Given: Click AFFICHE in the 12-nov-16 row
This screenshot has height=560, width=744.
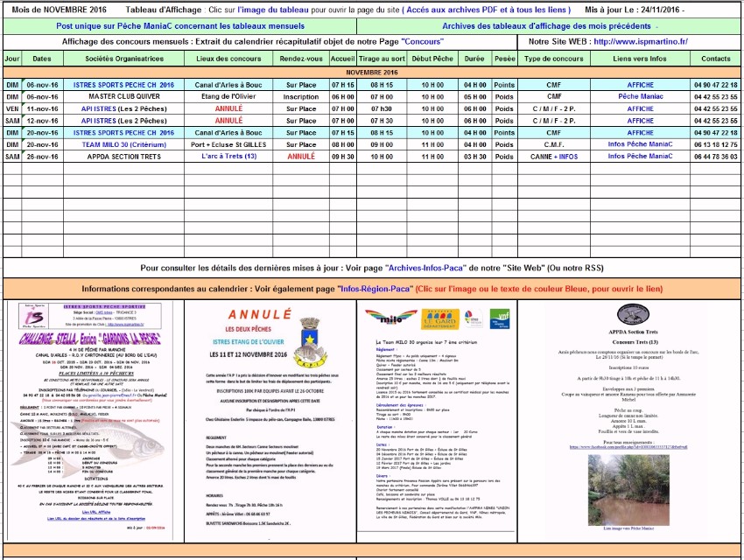Looking at the screenshot, I should coord(640,121).
